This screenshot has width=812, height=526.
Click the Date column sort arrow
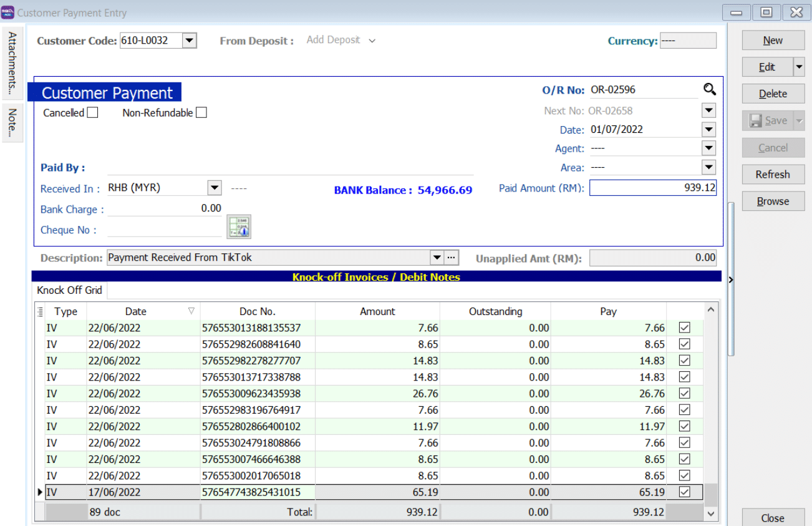click(191, 311)
